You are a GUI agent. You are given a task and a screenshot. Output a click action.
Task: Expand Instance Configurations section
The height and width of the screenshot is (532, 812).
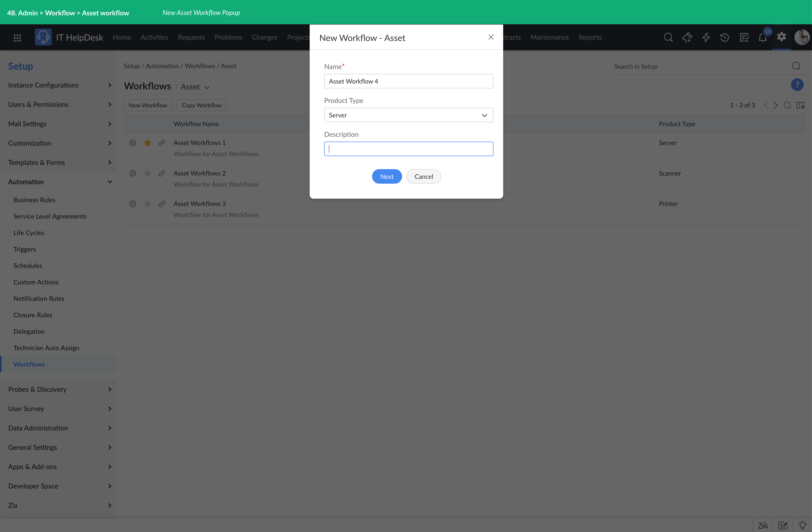[x=58, y=85]
